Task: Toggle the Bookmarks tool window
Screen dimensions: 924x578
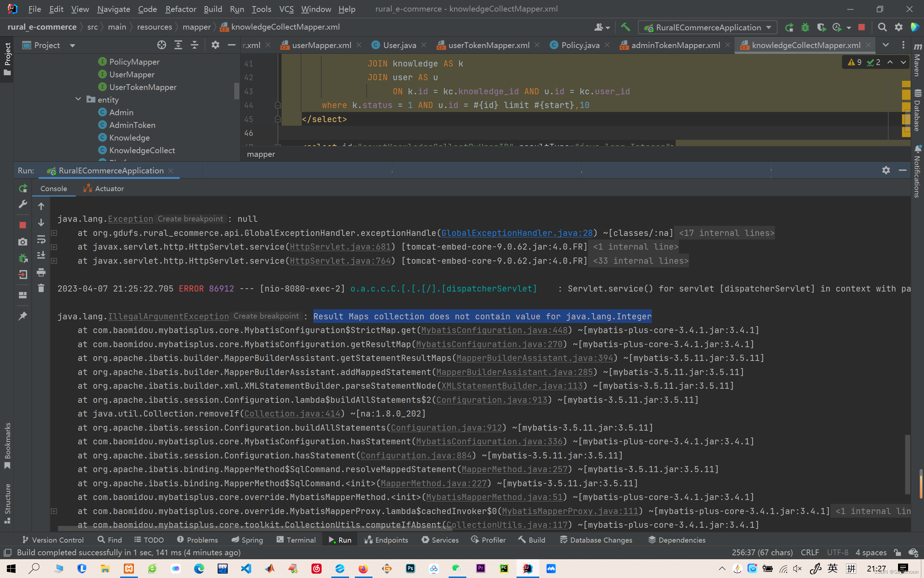Action: (x=7, y=445)
